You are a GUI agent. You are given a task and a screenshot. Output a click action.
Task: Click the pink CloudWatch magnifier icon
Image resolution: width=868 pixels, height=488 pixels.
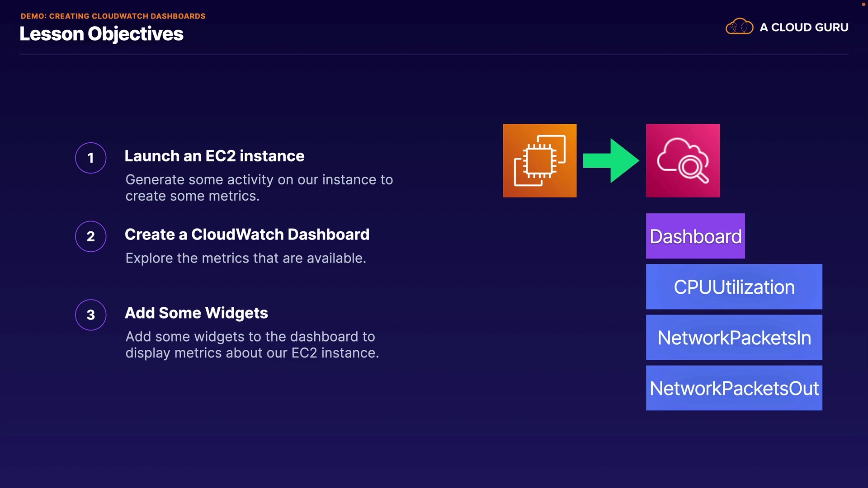pos(683,160)
